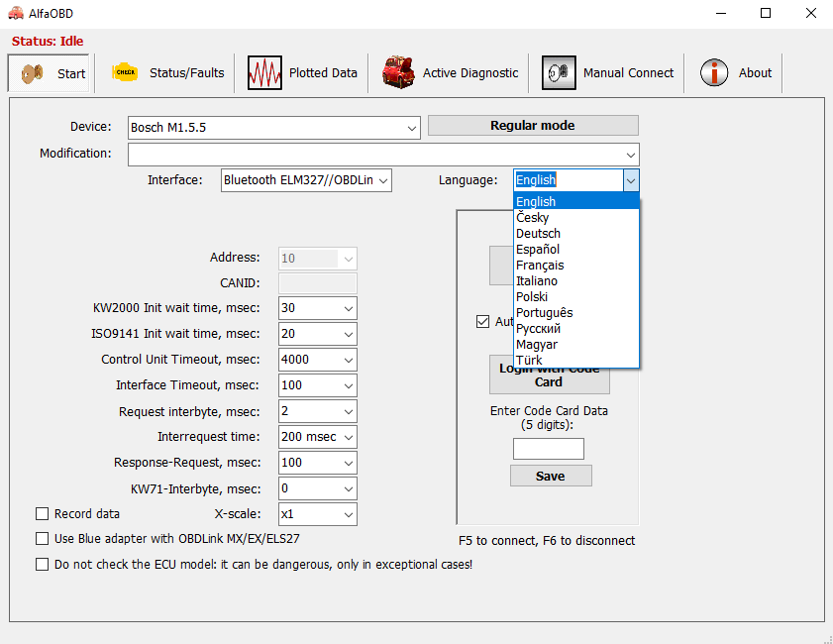Screen dimensions: 833x644
Task: Click the Language field showing English
Action: tap(569, 180)
